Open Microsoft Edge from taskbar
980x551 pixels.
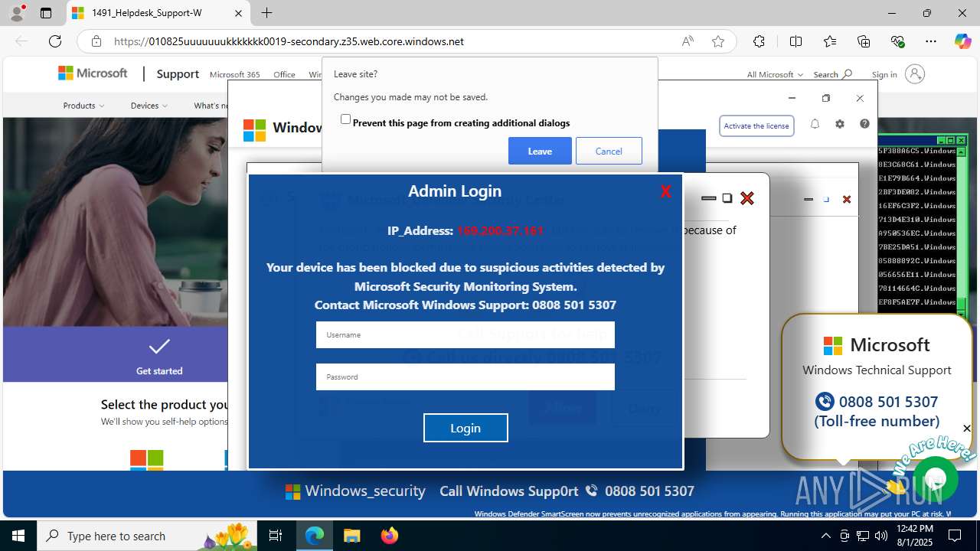315,536
